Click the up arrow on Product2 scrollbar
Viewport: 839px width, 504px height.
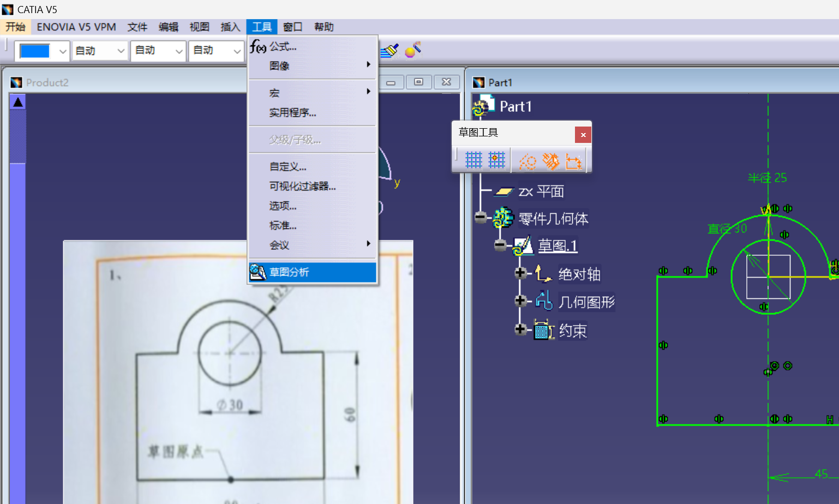18,102
